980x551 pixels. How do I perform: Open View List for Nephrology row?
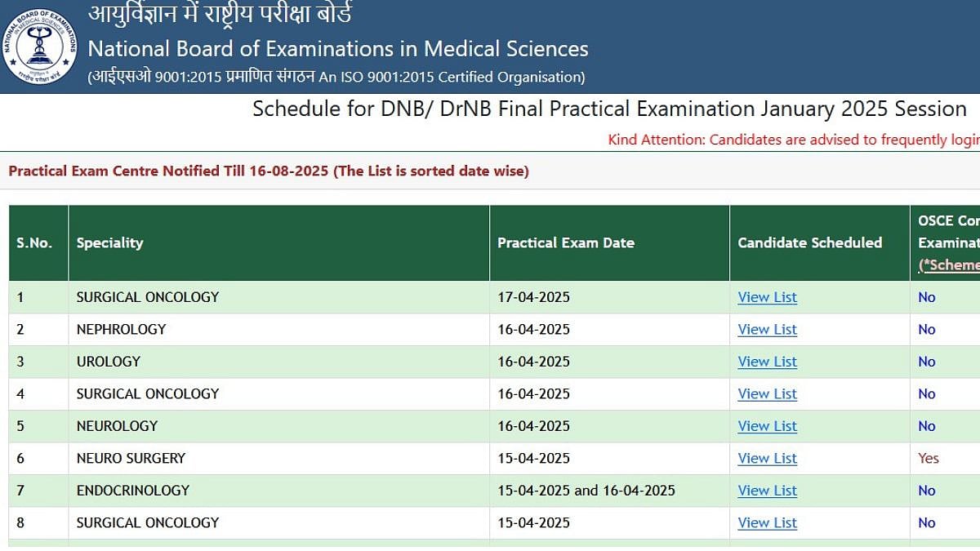(x=767, y=329)
